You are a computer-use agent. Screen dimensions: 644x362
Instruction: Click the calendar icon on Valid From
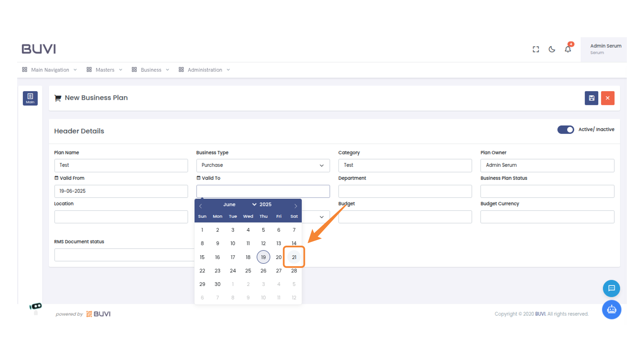(56, 178)
